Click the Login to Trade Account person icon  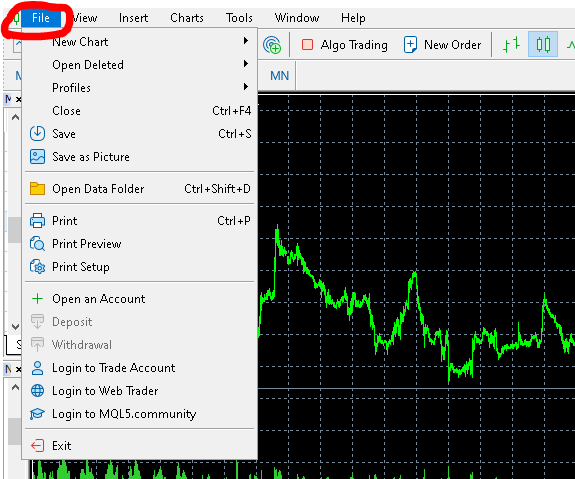37,368
